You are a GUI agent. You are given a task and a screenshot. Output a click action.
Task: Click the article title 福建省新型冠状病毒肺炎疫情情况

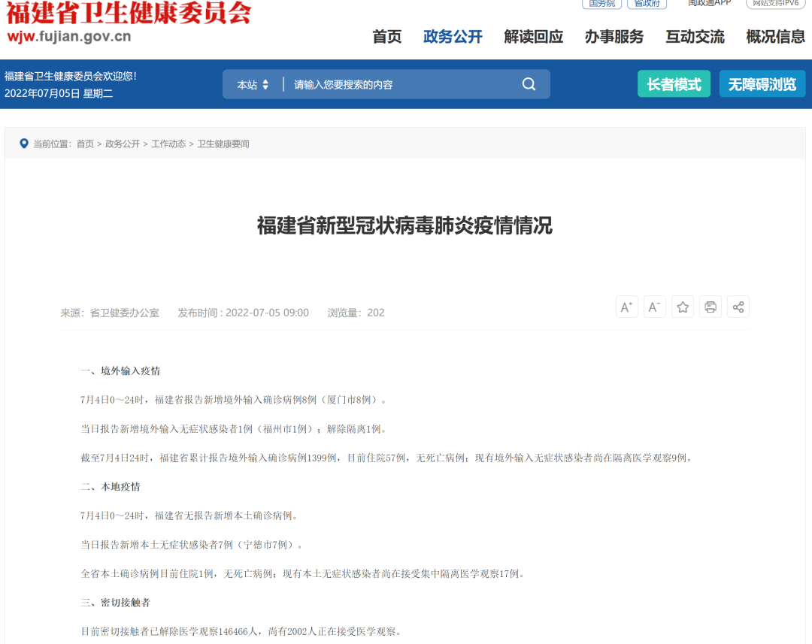404,225
